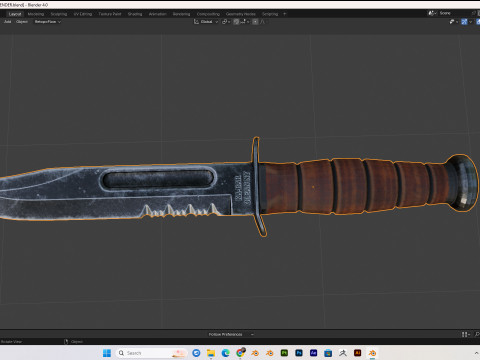Launch Microsoft Edge from the taskbar
Viewport: 480px width, 360px height.
pos(226,353)
